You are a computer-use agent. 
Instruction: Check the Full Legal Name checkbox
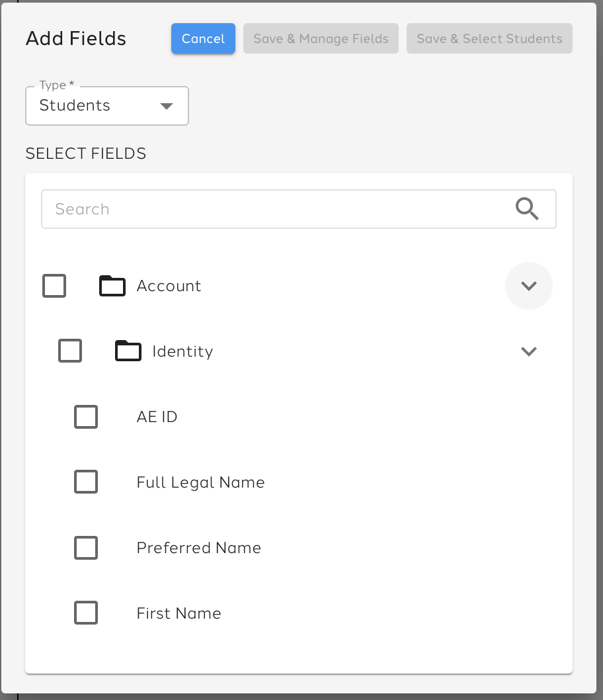point(86,482)
